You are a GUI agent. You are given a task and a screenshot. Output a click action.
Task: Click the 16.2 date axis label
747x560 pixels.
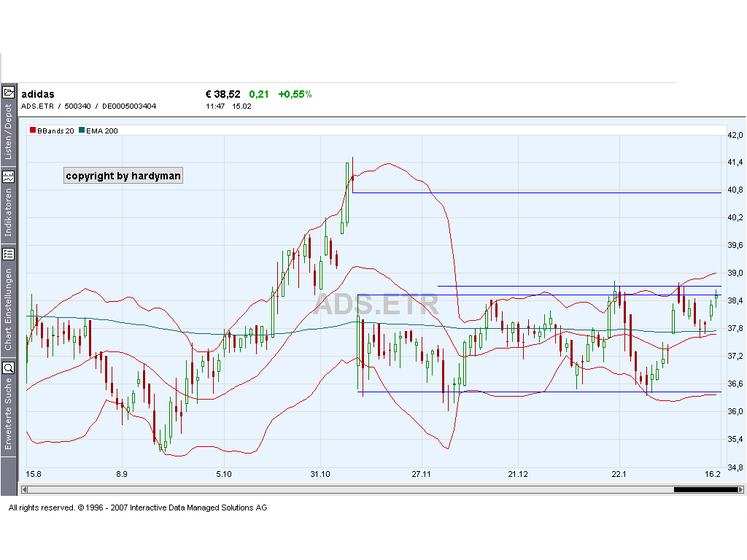point(713,474)
